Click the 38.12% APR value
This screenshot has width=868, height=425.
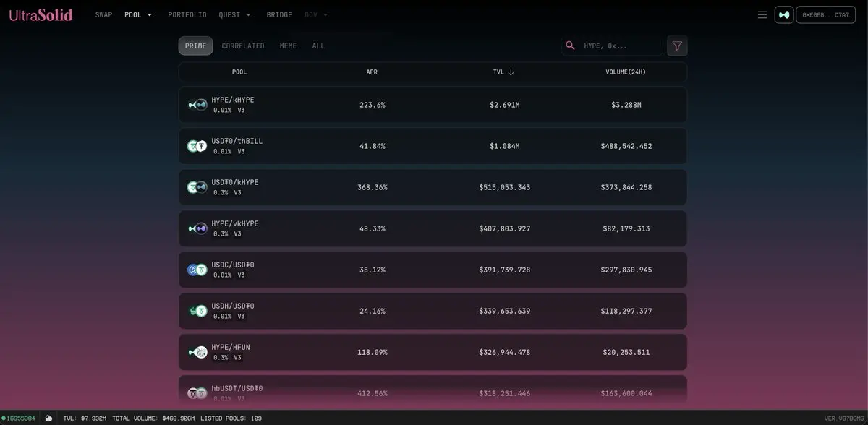pyautogui.click(x=373, y=270)
